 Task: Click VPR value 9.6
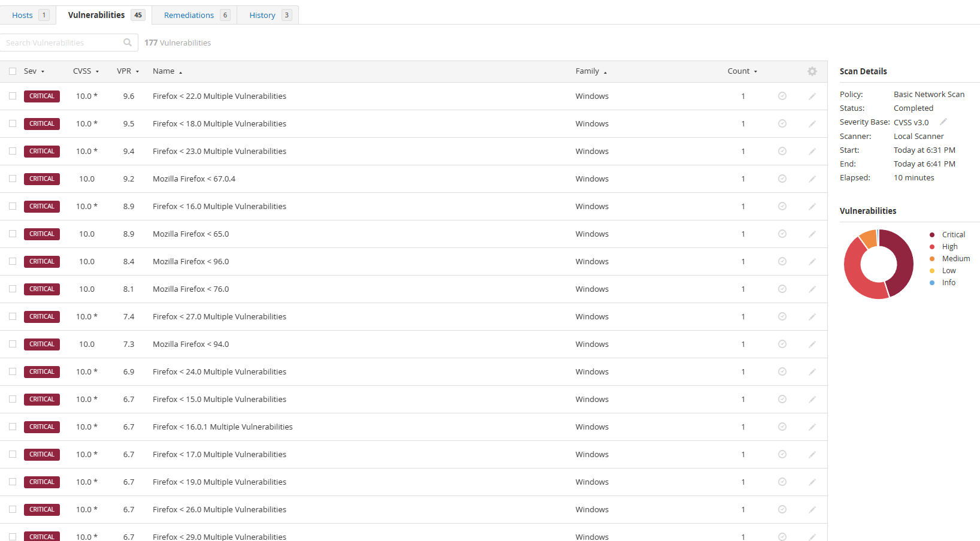pyautogui.click(x=129, y=96)
